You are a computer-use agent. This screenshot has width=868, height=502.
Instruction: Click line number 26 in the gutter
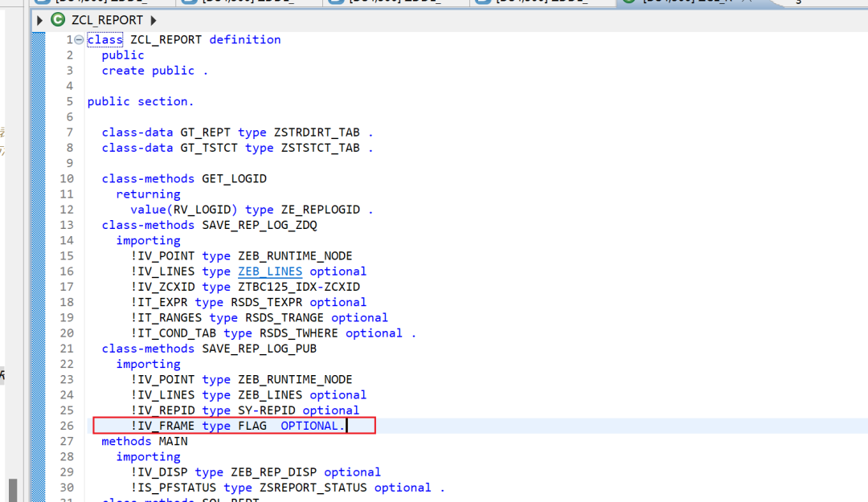[x=67, y=426]
